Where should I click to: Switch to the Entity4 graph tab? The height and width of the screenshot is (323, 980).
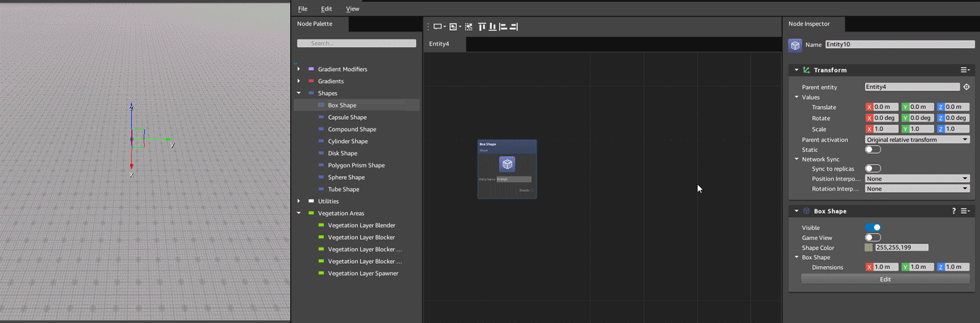point(439,44)
